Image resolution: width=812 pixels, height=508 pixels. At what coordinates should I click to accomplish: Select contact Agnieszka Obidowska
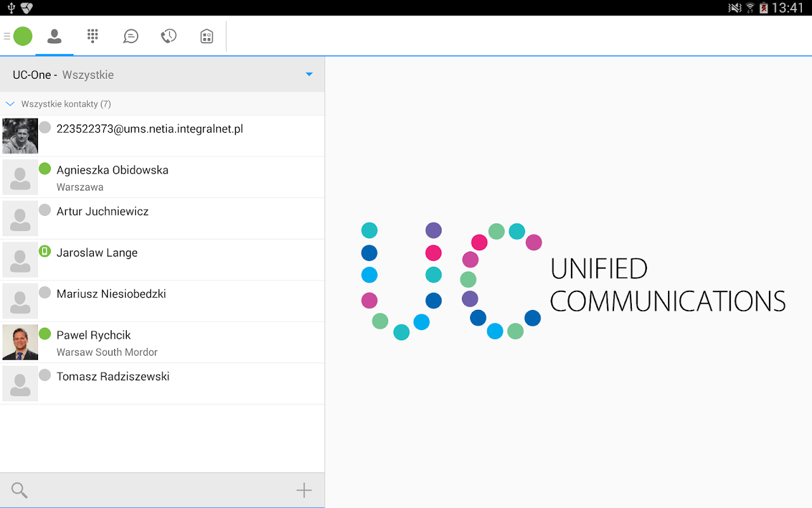[x=162, y=177]
